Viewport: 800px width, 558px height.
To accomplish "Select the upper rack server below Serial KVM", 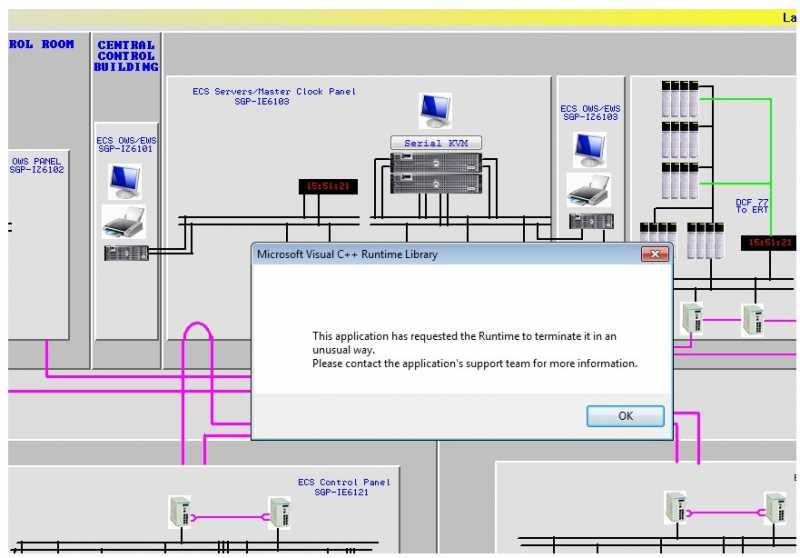I will pyautogui.click(x=436, y=163).
